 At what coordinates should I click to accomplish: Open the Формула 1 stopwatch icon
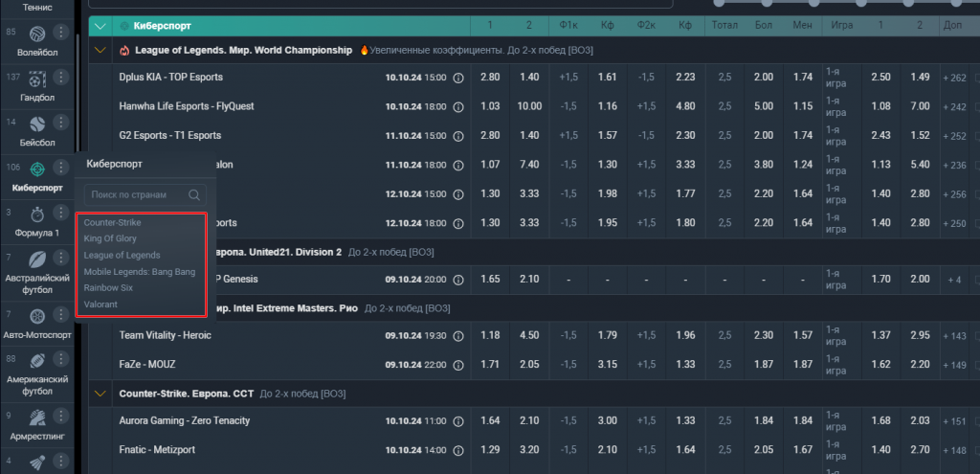[37, 214]
